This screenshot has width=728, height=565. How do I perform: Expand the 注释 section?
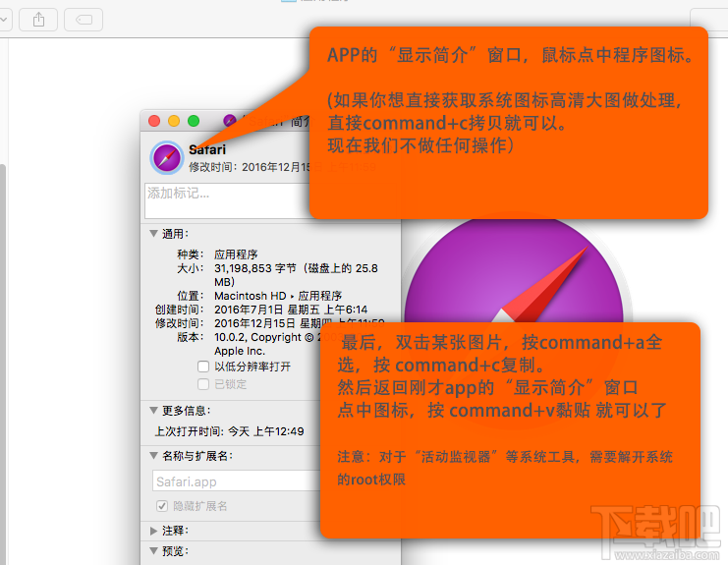pos(153,531)
